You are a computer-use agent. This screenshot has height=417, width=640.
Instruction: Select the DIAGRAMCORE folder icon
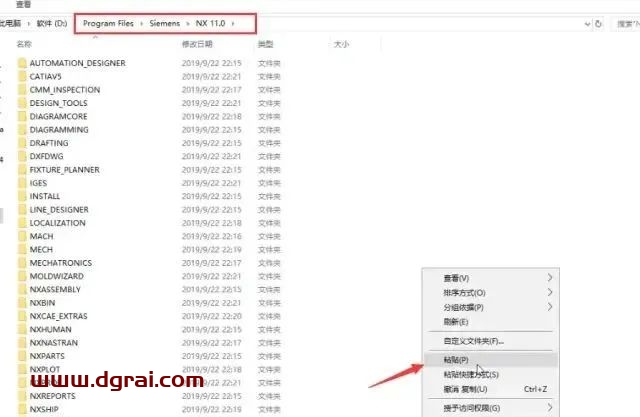tap(22, 117)
